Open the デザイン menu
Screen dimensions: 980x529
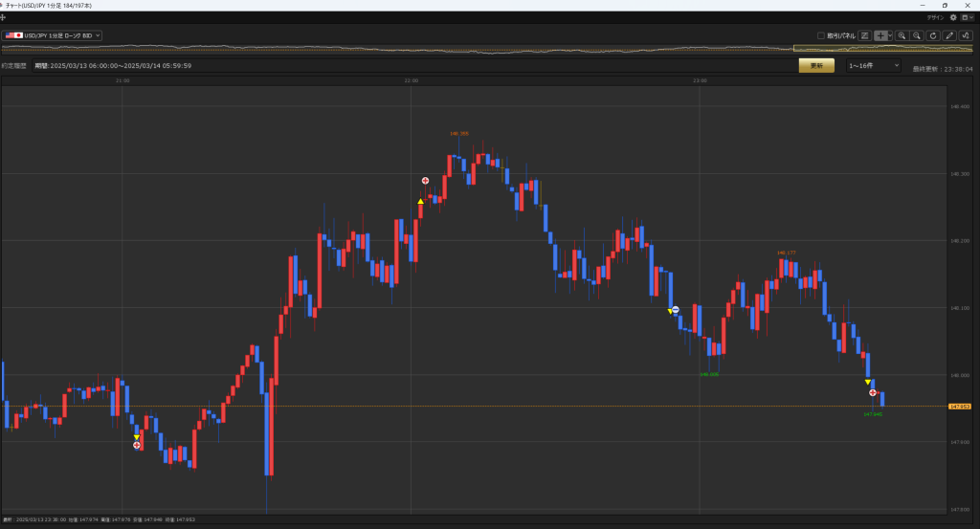(935, 17)
